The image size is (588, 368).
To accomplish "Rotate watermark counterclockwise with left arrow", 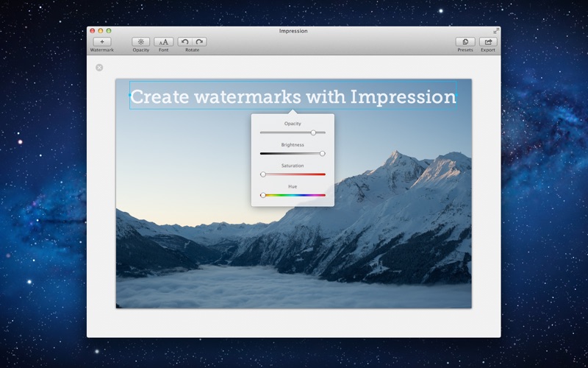I will (x=185, y=42).
